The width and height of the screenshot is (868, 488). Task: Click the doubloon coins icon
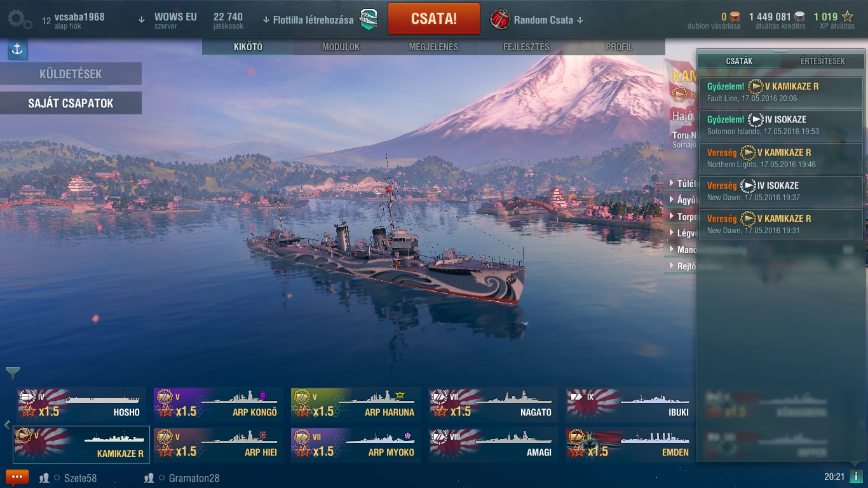(735, 17)
